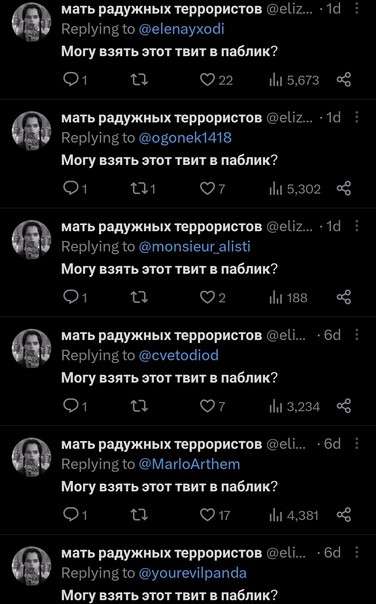Open comments on reply to @monsieur_alisti
Image resolution: width=376 pixels, height=604 pixels.
click(75, 297)
